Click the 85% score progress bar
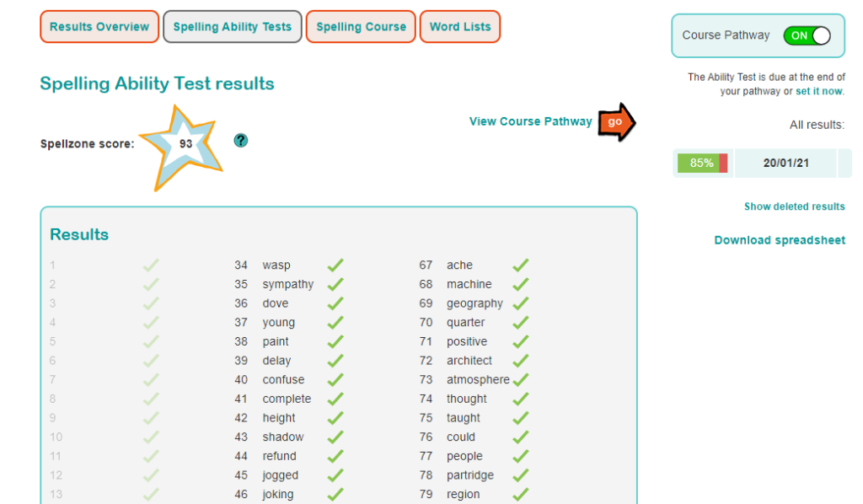This screenshot has height=504, width=863. click(702, 163)
